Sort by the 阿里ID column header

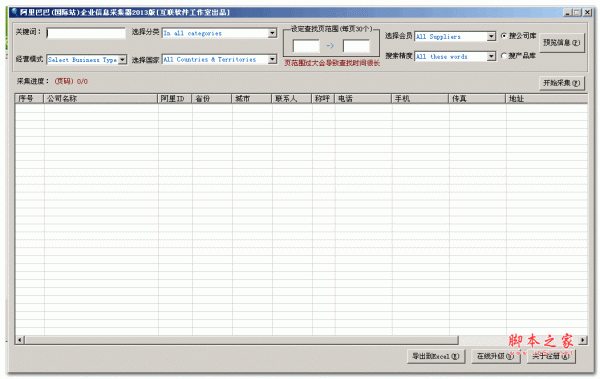175,99
